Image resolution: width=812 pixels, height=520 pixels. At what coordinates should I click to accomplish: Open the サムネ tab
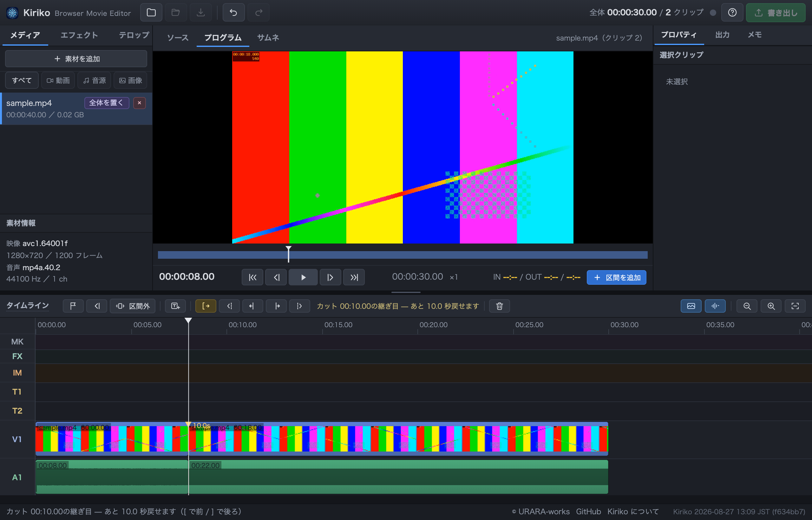tap(268, 37)
